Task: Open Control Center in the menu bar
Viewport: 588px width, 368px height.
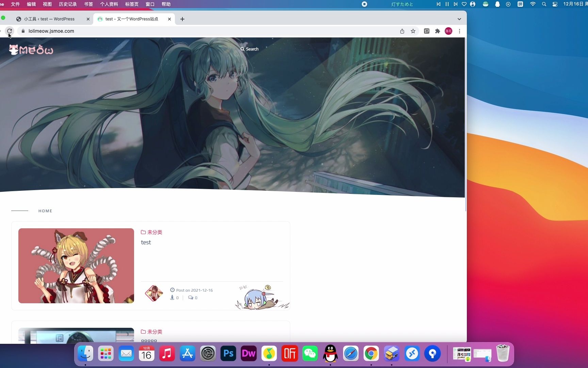Action: [555, 4]
